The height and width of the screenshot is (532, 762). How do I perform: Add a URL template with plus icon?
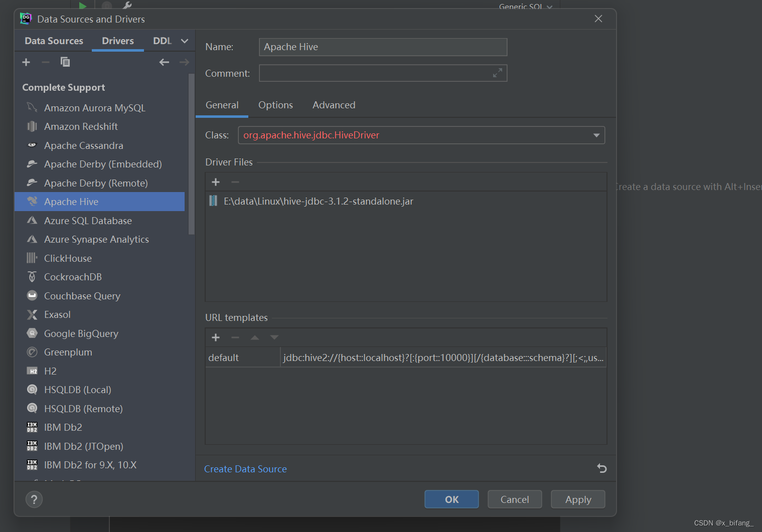click(216, 337)
